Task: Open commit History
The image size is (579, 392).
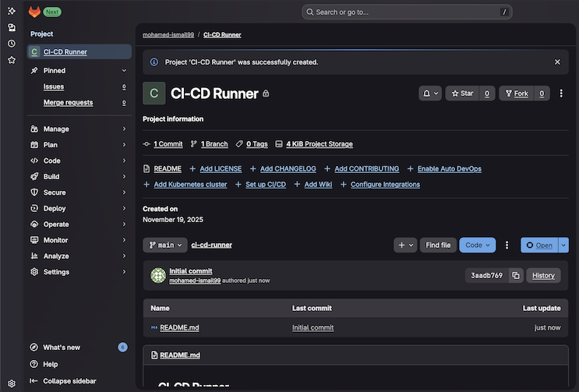Action: click(543, 275)
